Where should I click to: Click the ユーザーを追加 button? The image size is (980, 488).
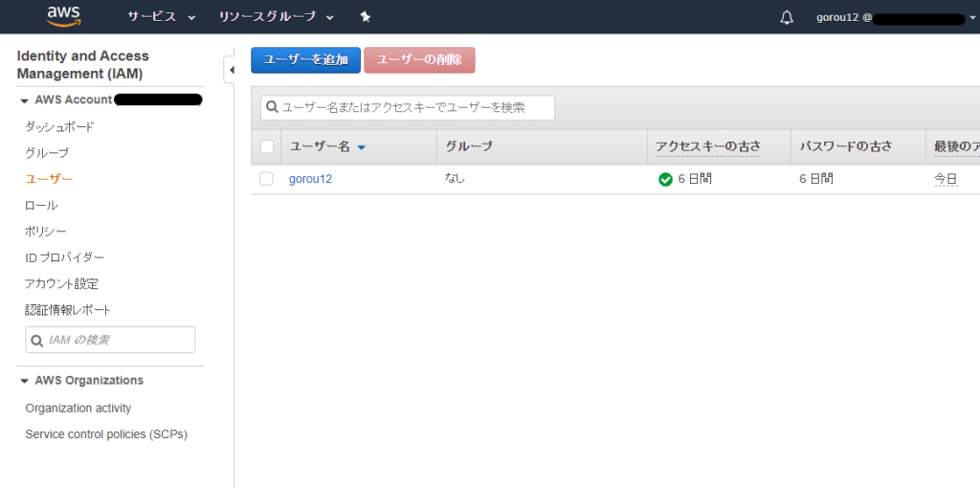pos(305,60)
